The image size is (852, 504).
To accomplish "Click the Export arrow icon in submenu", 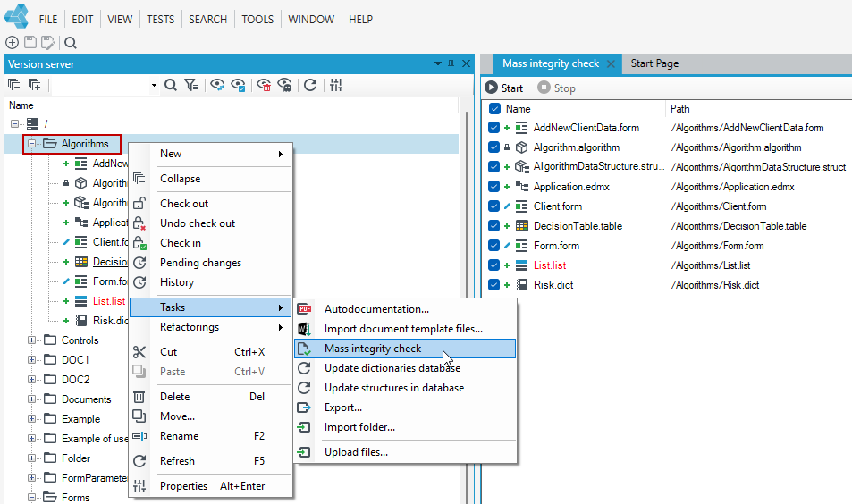I will point(304,407).
